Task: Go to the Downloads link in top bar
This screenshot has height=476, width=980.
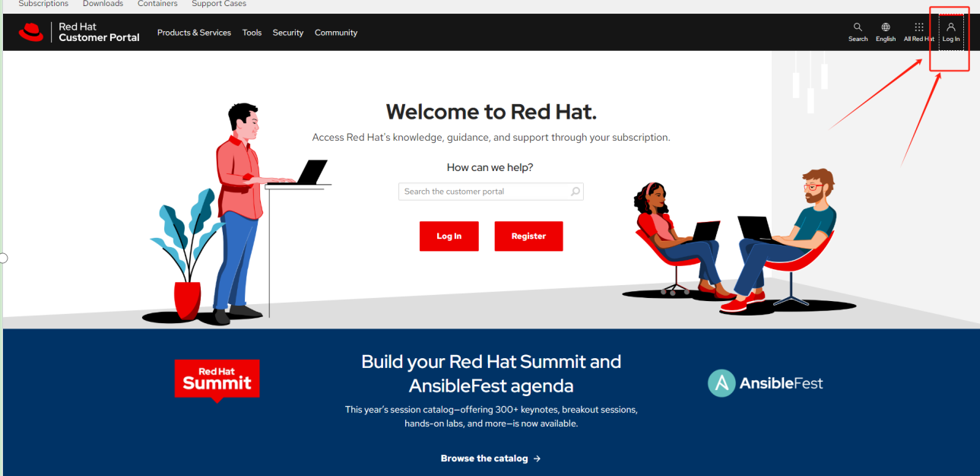Action: pos(103,4)
